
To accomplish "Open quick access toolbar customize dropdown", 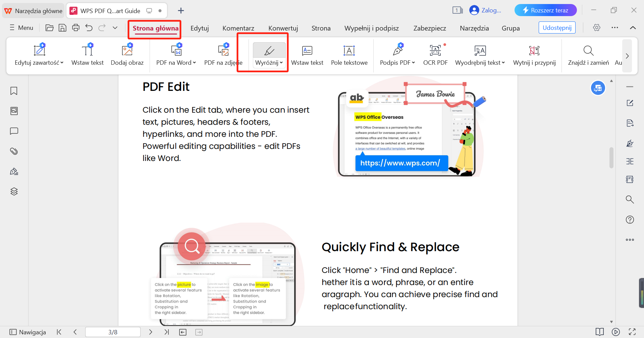I will point(115,28).
